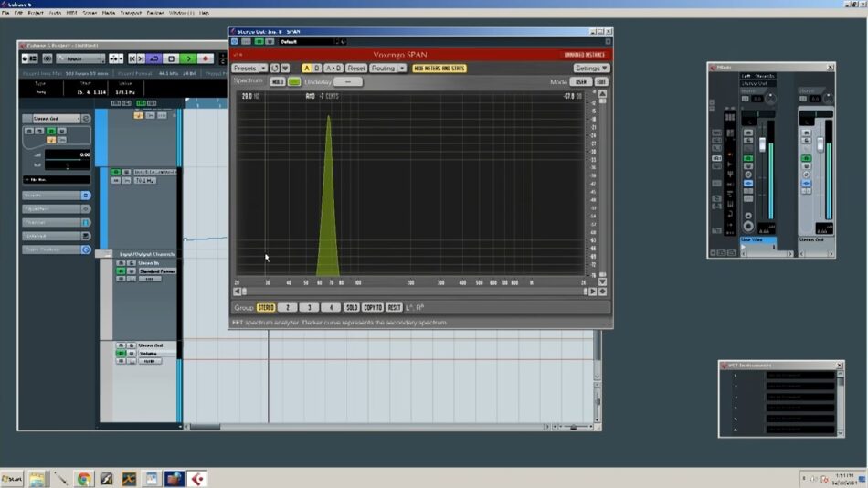Select the Sine Wave channel label in Mixer
The height and width of the screenshot is (488, 868).
[x=758, y=239]
